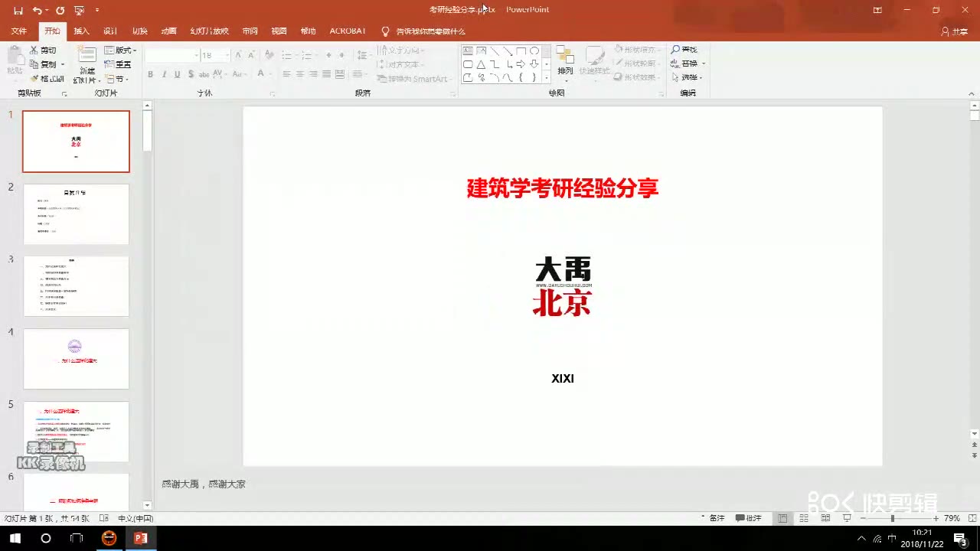This screenshot has height=551, width=980.
Task: Open the Select (选择) dropdown
Action: [x=688, y=77]
